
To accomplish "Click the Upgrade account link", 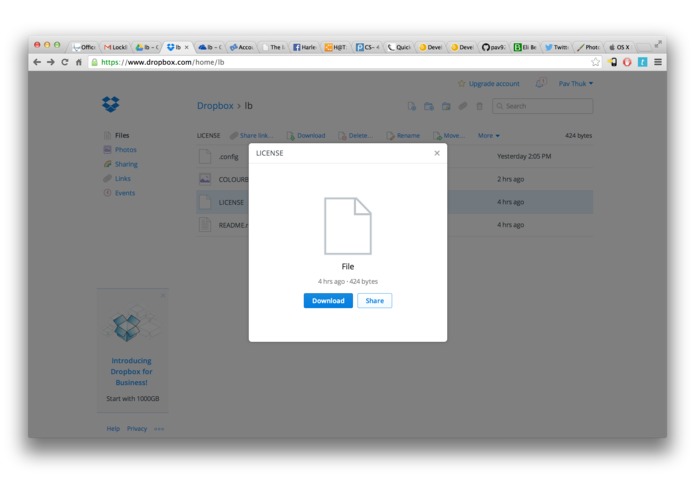I will pyautogui.click(x=489, y=84).
